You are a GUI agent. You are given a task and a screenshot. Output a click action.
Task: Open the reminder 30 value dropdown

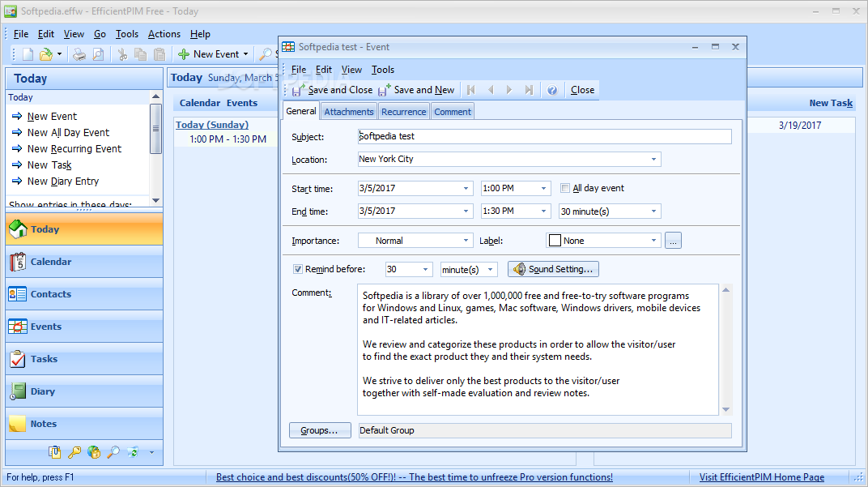(426, 269)
